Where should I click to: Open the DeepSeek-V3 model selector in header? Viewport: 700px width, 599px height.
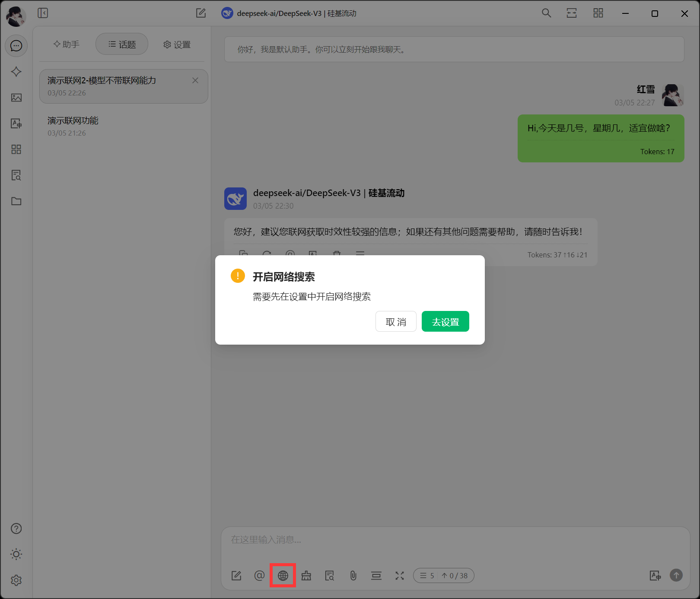(x=289, y=13)
